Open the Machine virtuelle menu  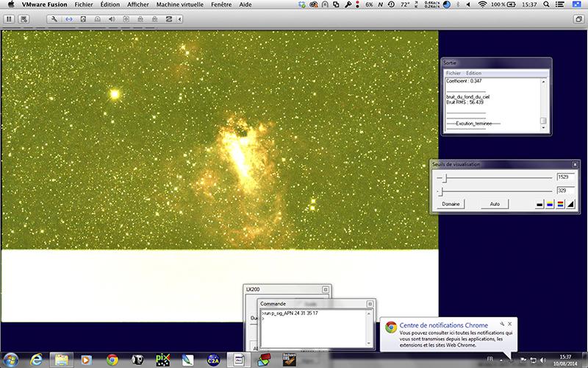pos(180,4)
